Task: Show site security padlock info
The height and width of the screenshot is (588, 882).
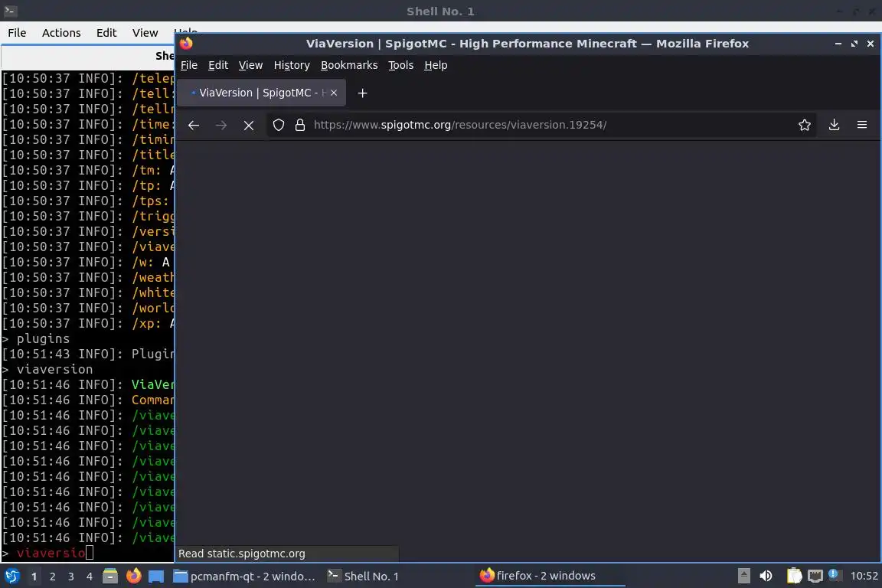Action: point(300,125)
